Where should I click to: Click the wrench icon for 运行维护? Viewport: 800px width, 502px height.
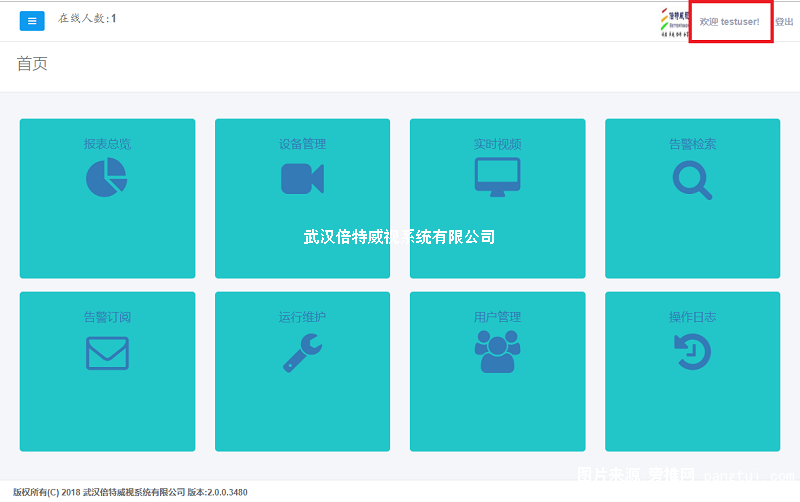302,353
